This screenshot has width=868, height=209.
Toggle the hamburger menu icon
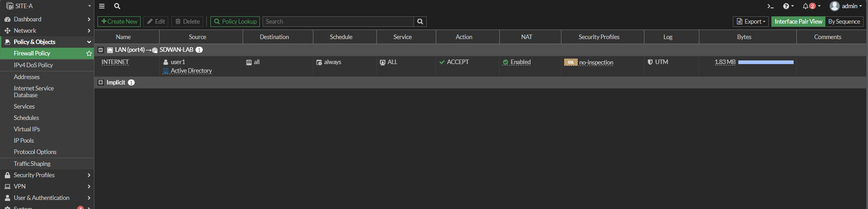pos(102,6)
